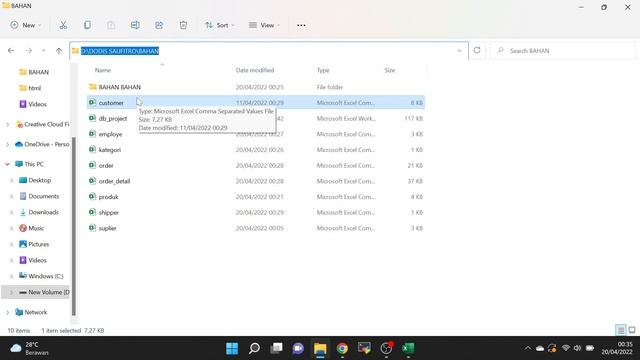Image resolution: width=640 pixels, height=360 pixels.
Task: Expand the Documents node
Action: tap(11, 196)
